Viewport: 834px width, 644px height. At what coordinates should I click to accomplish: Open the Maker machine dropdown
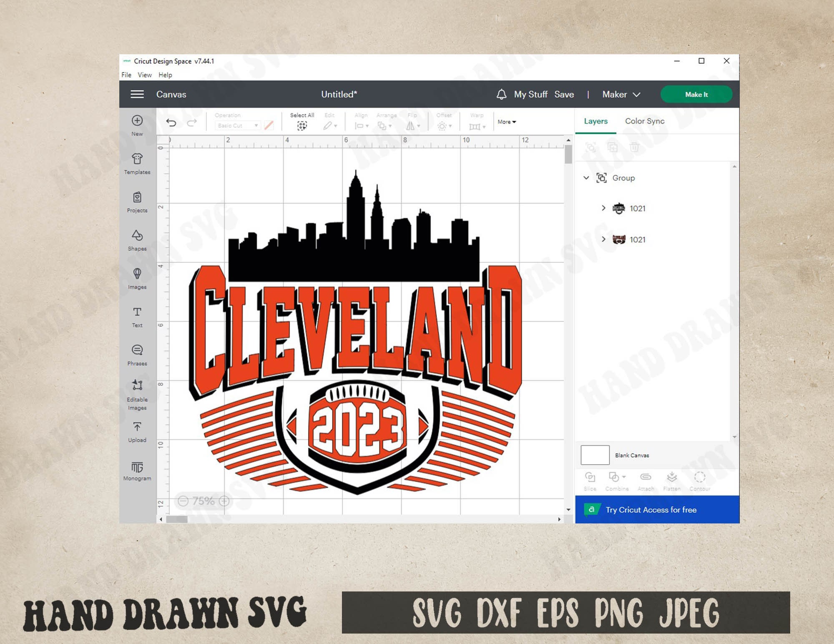click(x=621, y=94)
